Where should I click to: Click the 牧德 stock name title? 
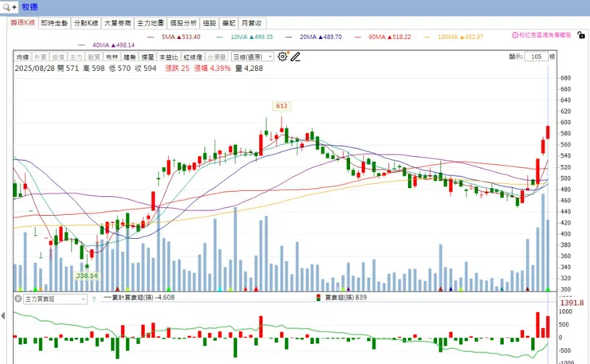pyautogui.click(x=29, y=6)
